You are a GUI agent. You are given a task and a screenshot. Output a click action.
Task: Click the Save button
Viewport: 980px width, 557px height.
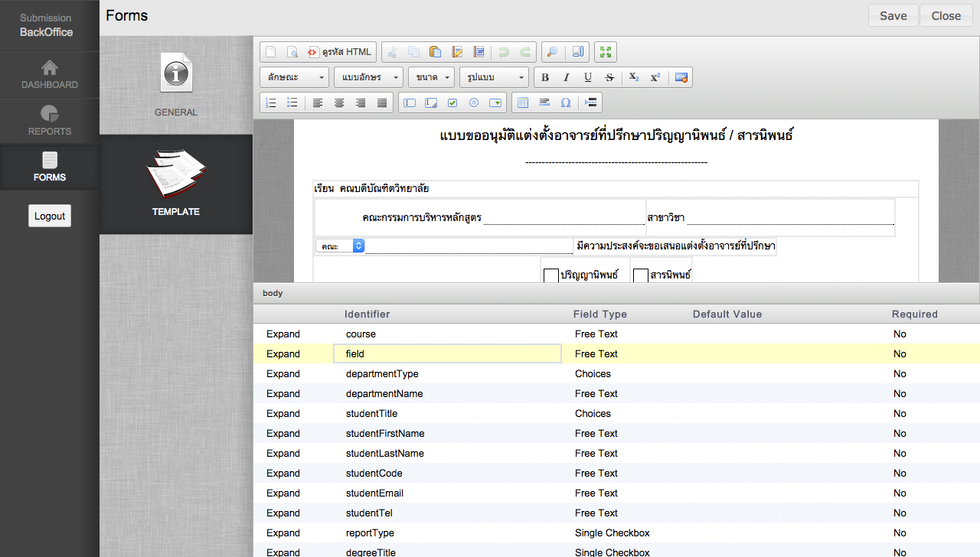tap(893, 16)
